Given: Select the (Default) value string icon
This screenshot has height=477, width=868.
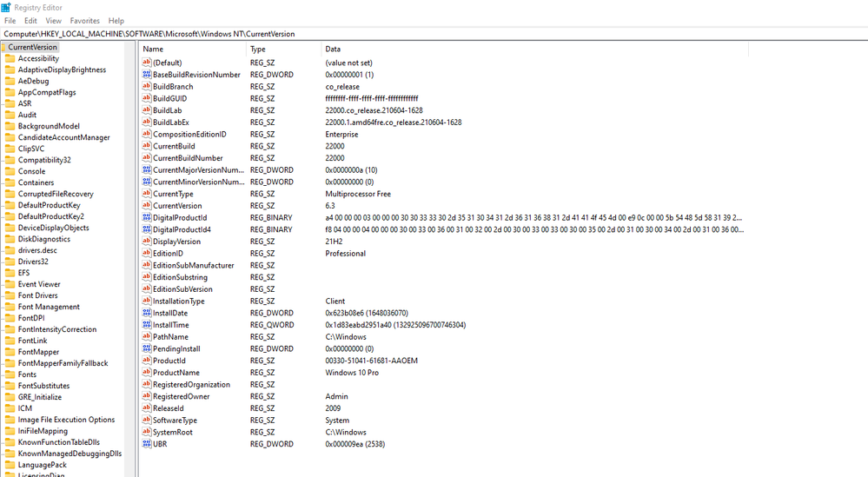Looking at the screenshot, I should 147,63.
